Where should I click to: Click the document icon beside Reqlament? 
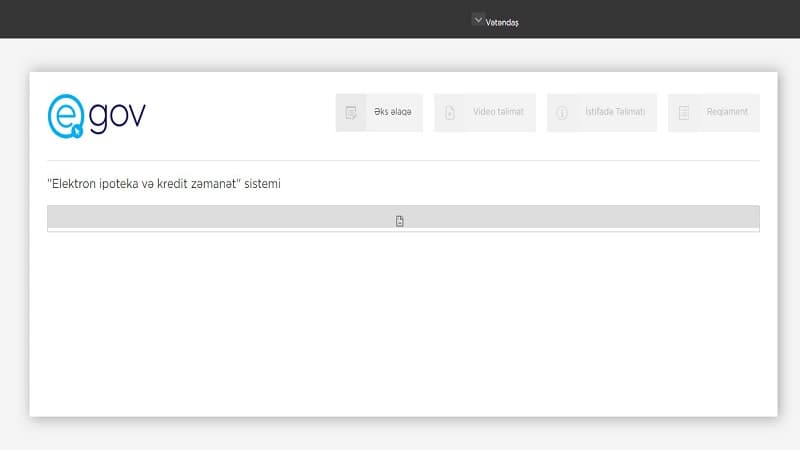pyautogui.click(x=684, y=113)
